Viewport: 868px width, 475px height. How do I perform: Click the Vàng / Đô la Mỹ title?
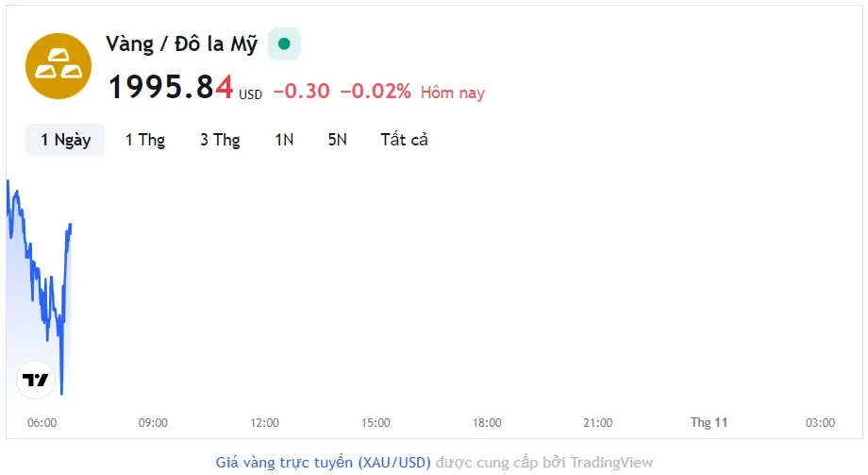182,44
